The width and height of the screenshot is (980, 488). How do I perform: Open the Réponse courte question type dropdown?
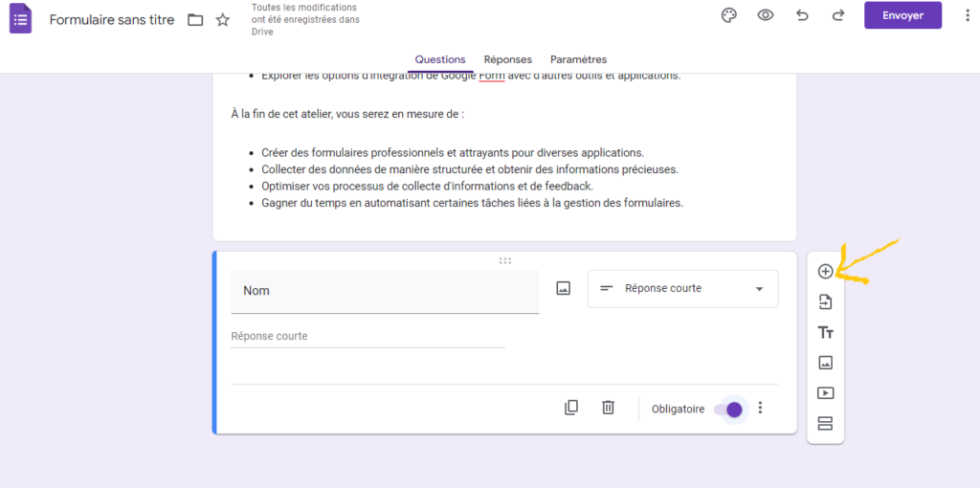[682, 289]
